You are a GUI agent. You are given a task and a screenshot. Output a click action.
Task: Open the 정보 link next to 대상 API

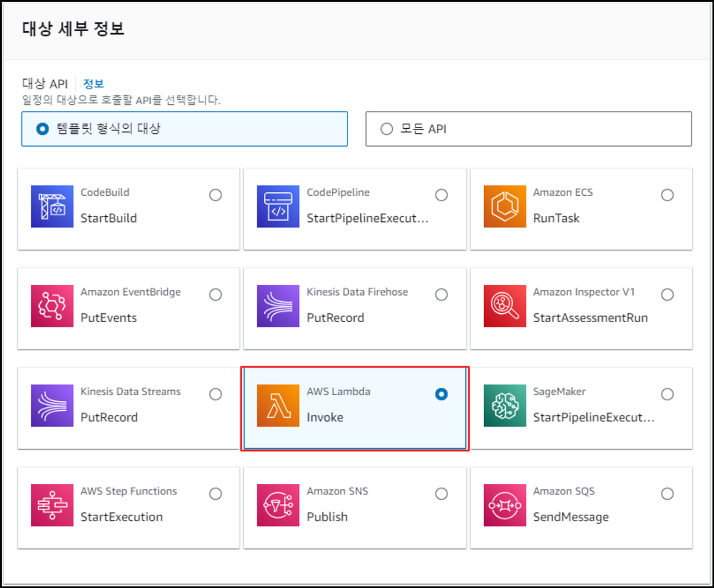[93, 84]
